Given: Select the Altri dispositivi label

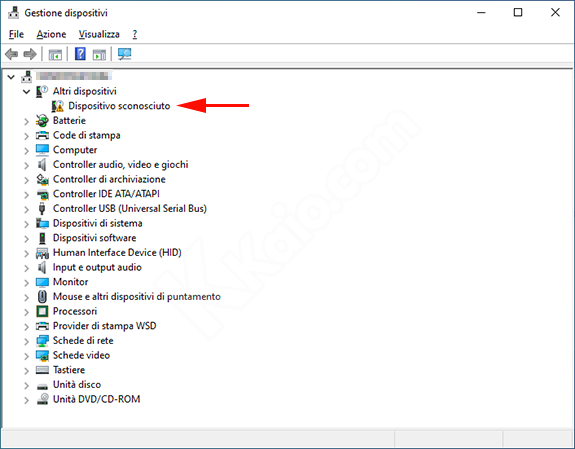Looking at the screenshot, I should tap(85, 91).
